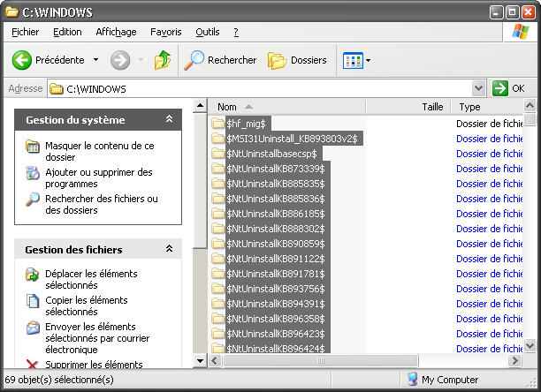This screenshot has width=541, height=392.
Task: Select the $hf_mig$ folder
Action: (246, 124)
